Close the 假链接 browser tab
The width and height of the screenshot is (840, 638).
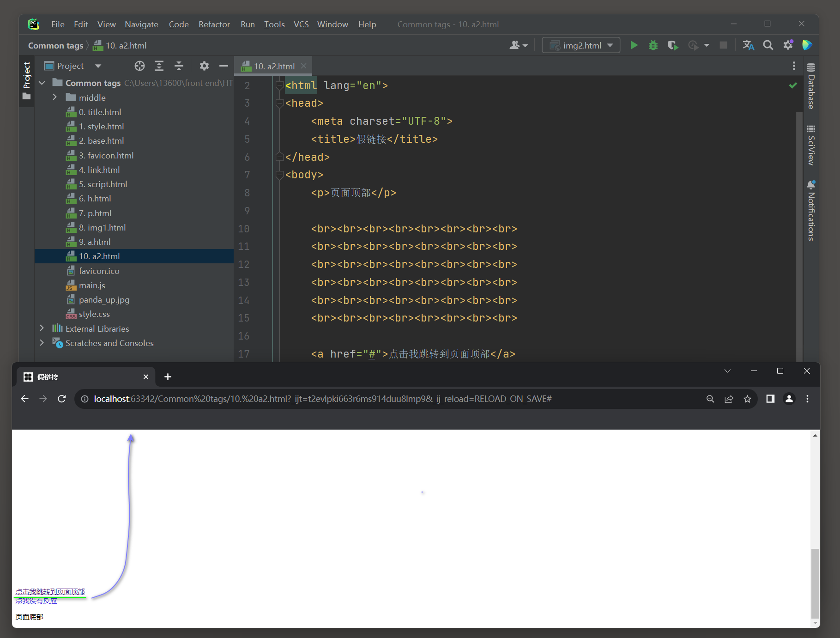point(146,377)
